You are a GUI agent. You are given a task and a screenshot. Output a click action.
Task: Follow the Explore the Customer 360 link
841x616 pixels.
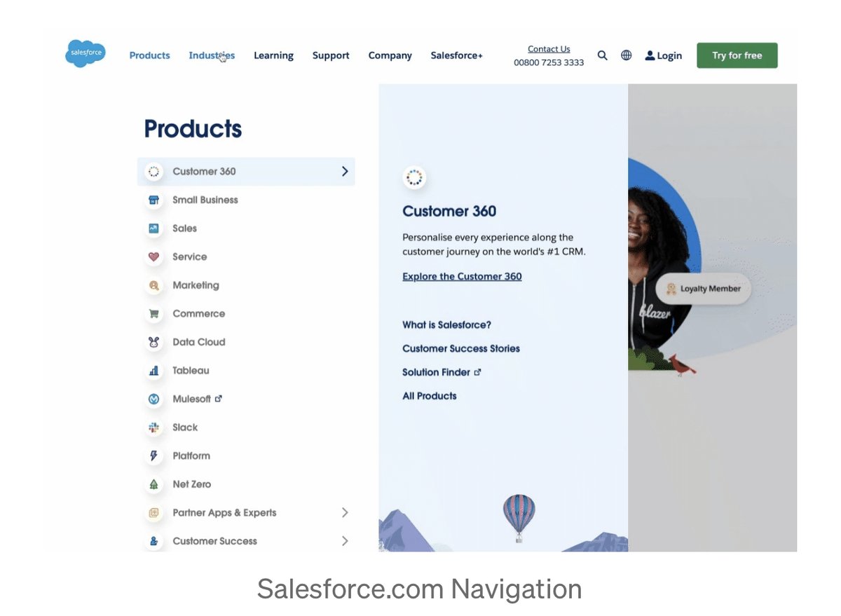pyautogui.click(x=462, y=277)
